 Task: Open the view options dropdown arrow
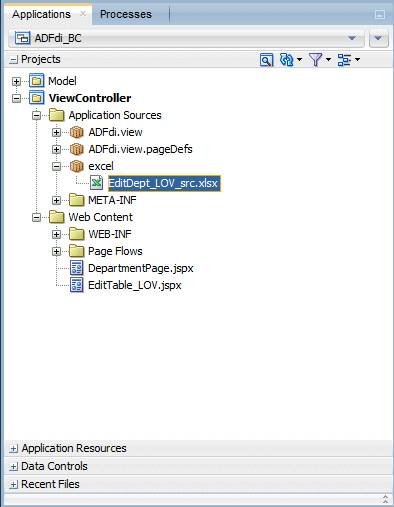tap(357, 60)
